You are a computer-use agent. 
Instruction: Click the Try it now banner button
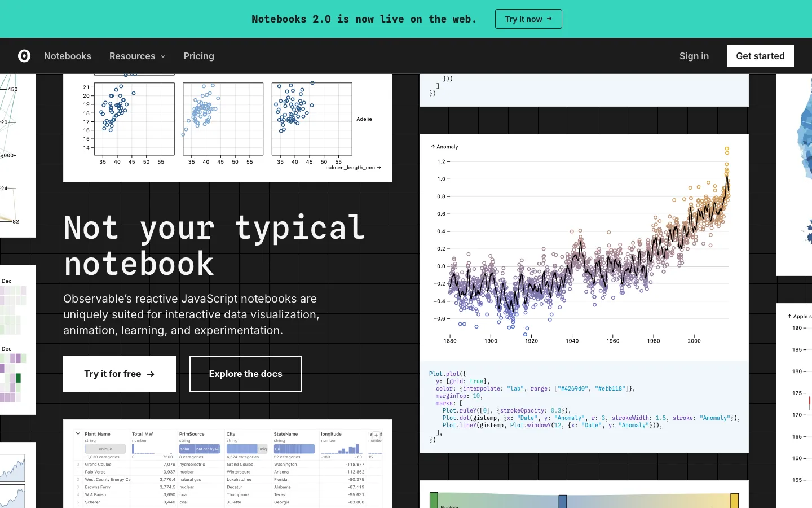coord(528,19)
